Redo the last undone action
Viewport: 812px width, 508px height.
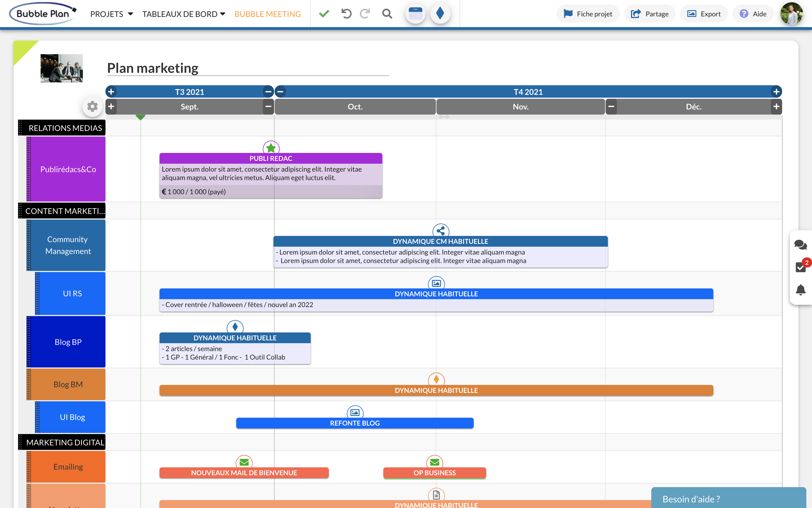pyautogui.click(x=365, y=14)
